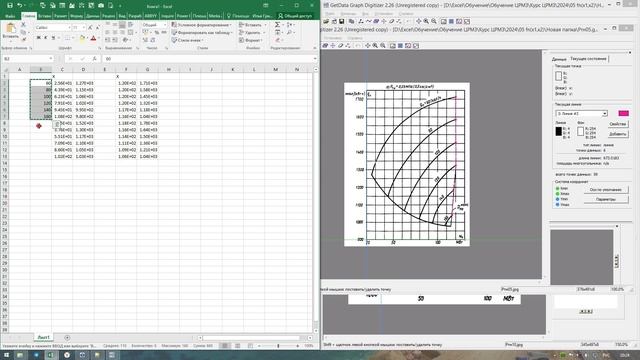This screenshot has height=360, width=640.
Task: Open the Файл tab in Excel
Action: (x=11, y=16)
